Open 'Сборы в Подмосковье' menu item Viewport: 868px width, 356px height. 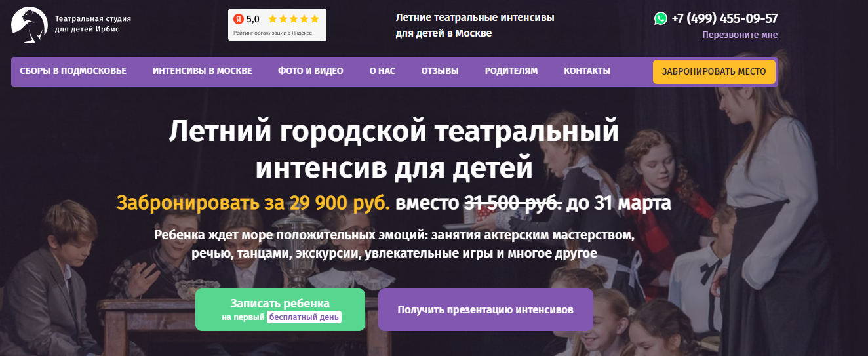(x=73, y=71)
